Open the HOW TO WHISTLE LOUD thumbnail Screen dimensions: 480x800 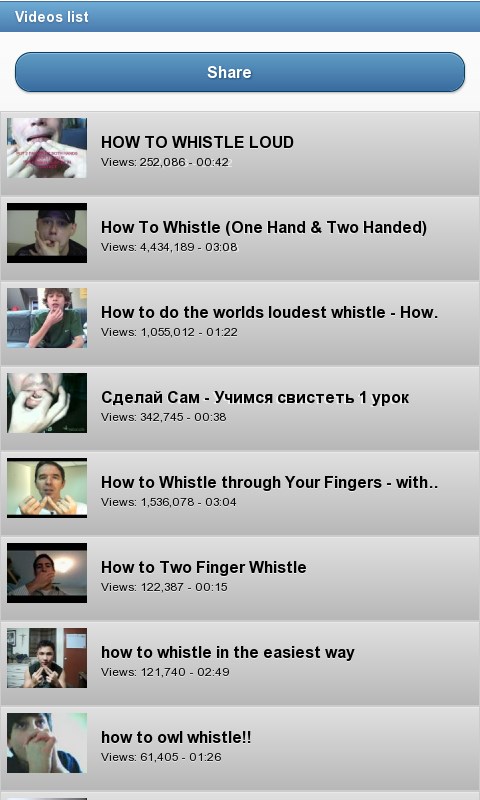point(47,148)
